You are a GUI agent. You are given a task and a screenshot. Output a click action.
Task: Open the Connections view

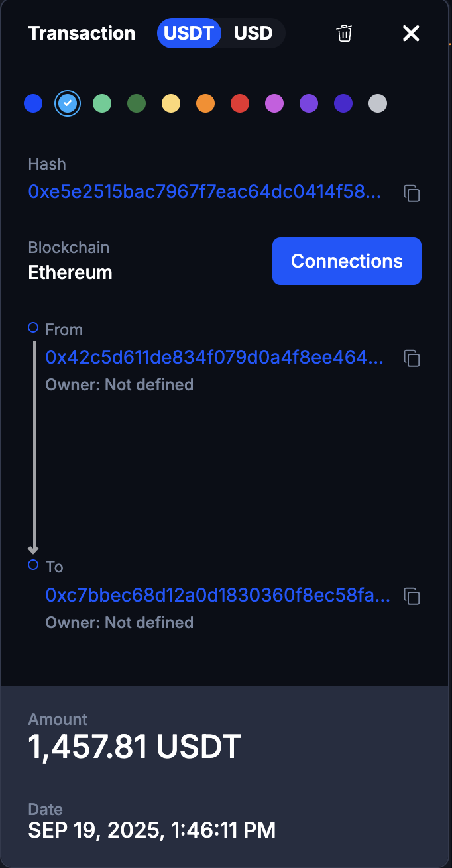tap(347, 261)
